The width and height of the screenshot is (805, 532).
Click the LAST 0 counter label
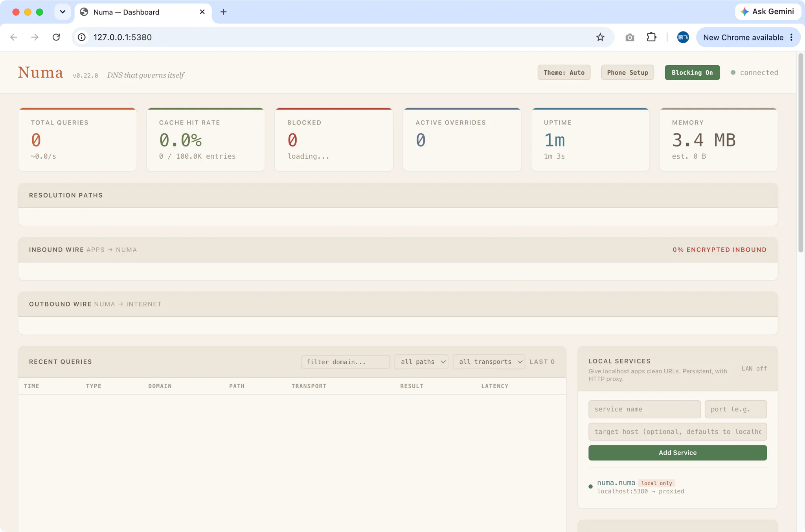[542, 362]
